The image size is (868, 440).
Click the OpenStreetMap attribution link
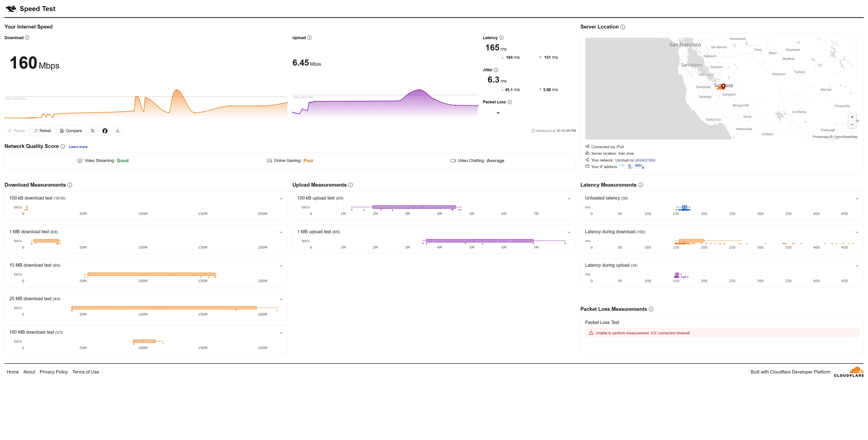click(845, 137)
